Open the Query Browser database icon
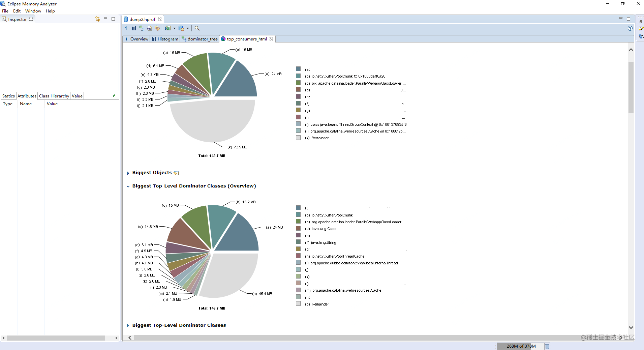Viewport: 644px width, 350px height. pyautogui.click(x=181, y=28)
